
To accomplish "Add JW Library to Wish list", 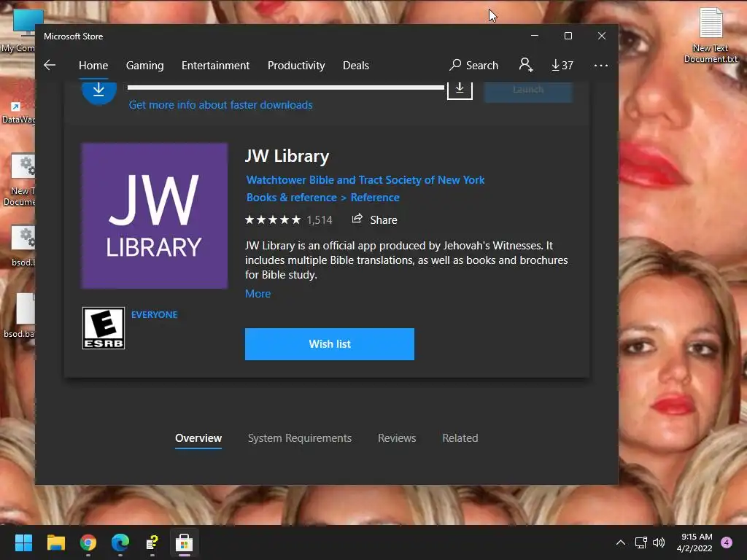I will (x=330, y=344).
